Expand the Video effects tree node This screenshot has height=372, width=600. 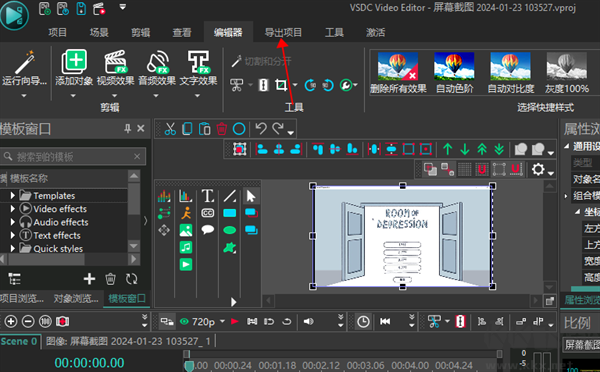(13, 209)
